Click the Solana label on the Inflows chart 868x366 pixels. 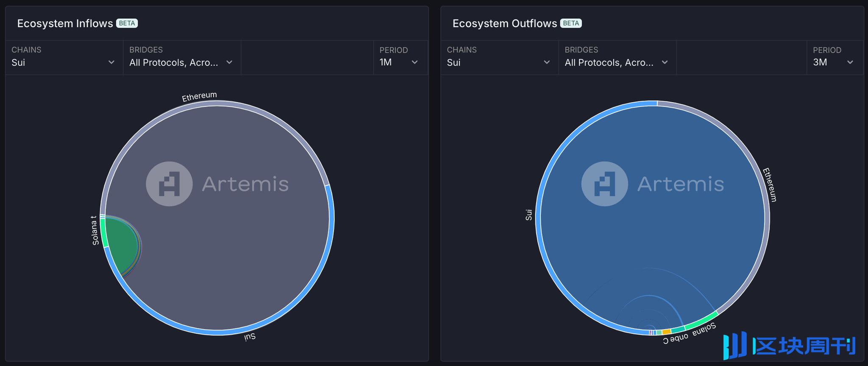[95, 234]
